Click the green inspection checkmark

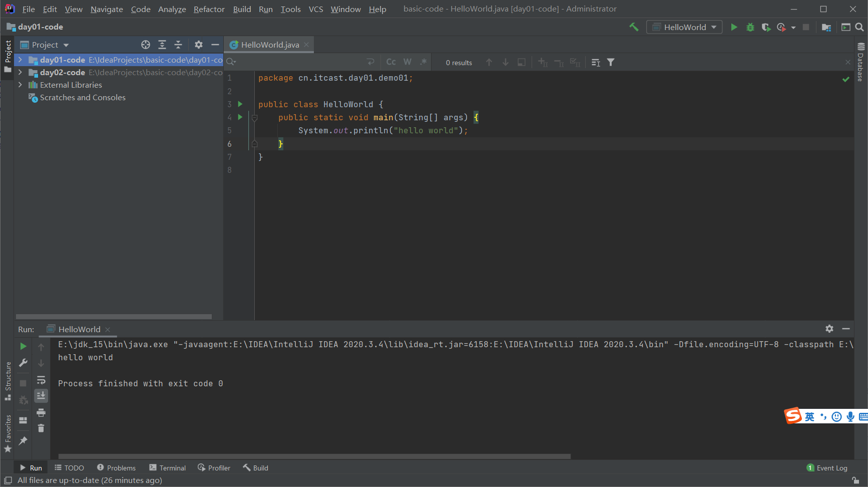coord(845,79)
